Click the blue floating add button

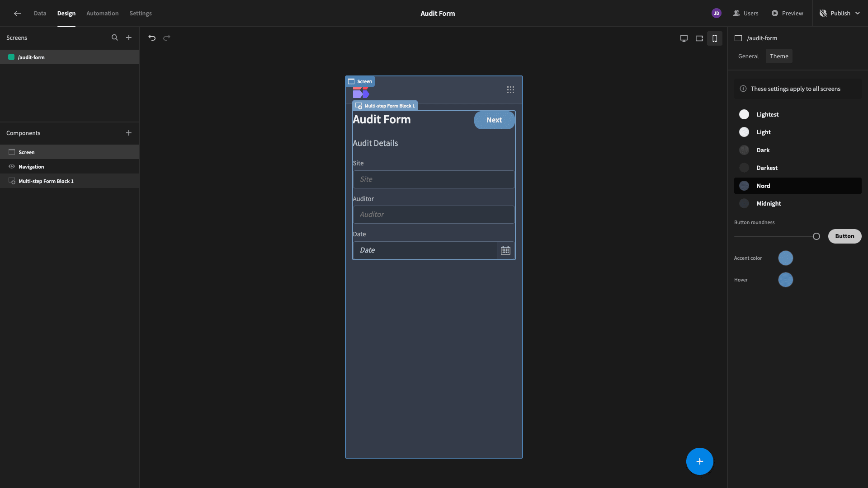[x=699, y=461]
